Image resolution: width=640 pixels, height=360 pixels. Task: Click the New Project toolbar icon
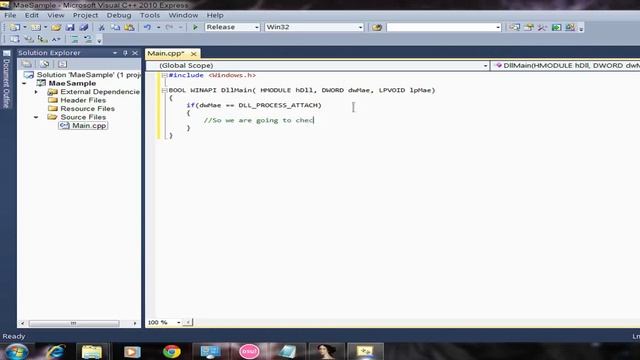click(x=15, y=27)
